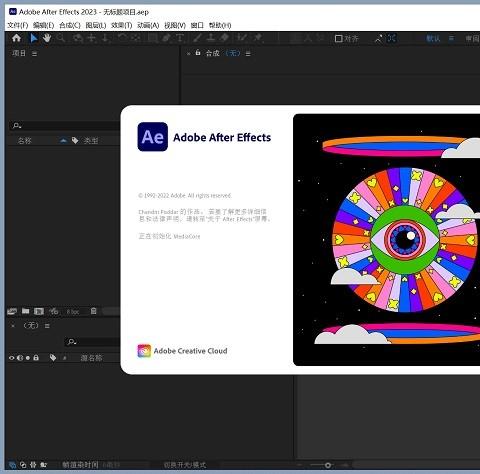This screenshot has width=480, height=474.
Task: Select the Brush tool
Action: [197, 38]
